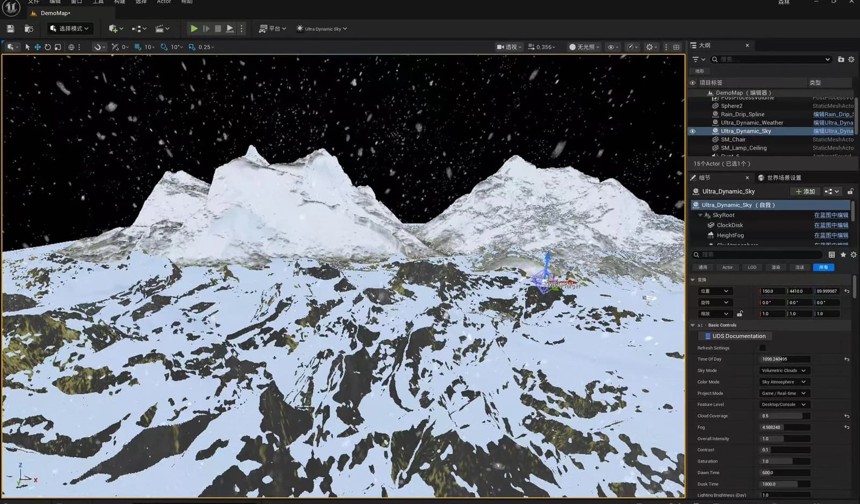Open outliner settings gear icon
Viewport: 860px width, 504px height.
pos(851,59)
